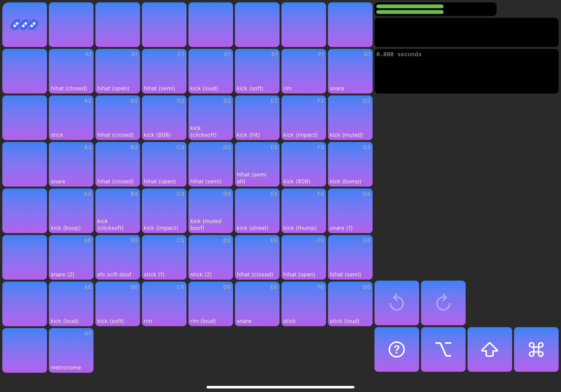561x392 pixels.
Task: Undo the last action
Action: pos(396,303)
